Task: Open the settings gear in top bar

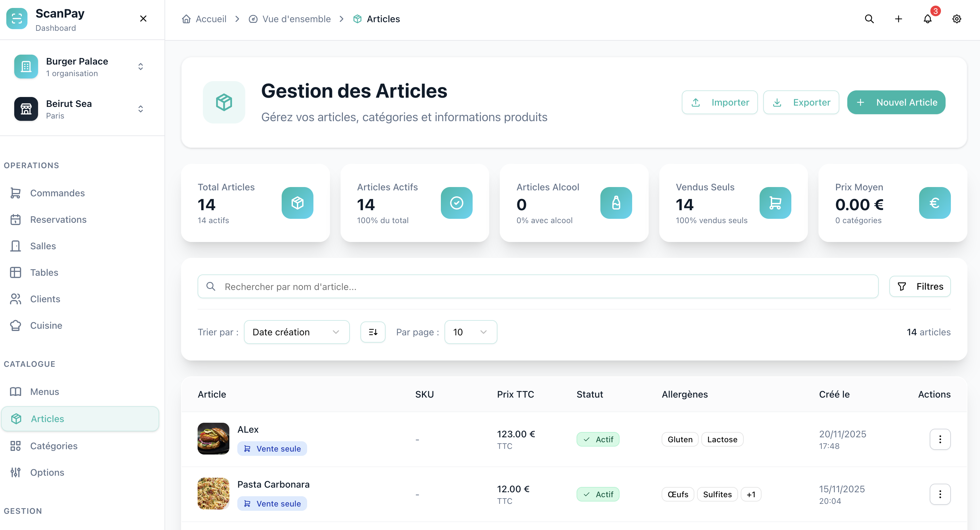Action: click(x=957, y=19)
